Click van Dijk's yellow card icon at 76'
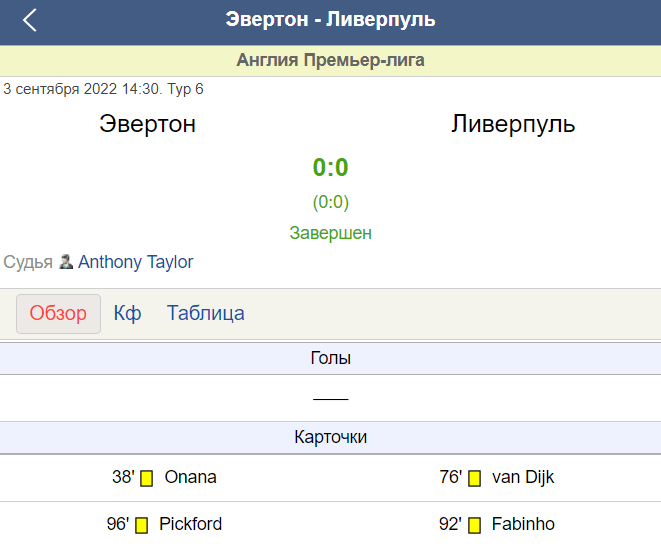 tap(474, 479)
